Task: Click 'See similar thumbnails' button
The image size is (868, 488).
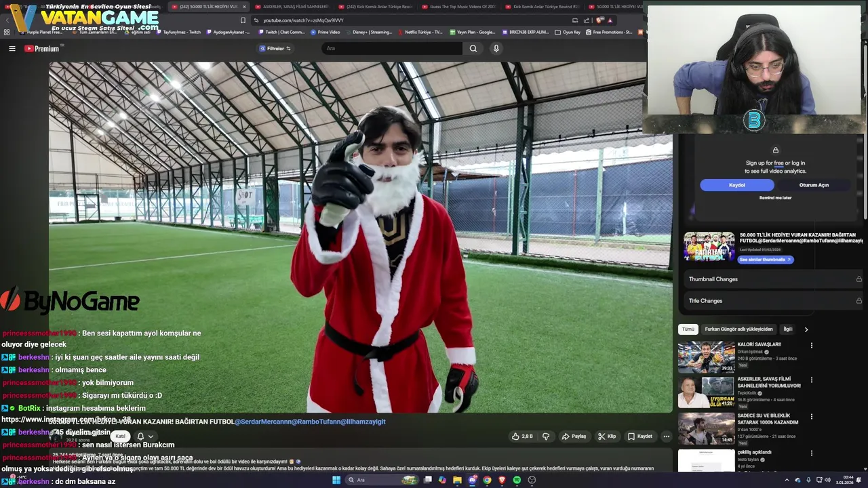Action: click(765, 260)
